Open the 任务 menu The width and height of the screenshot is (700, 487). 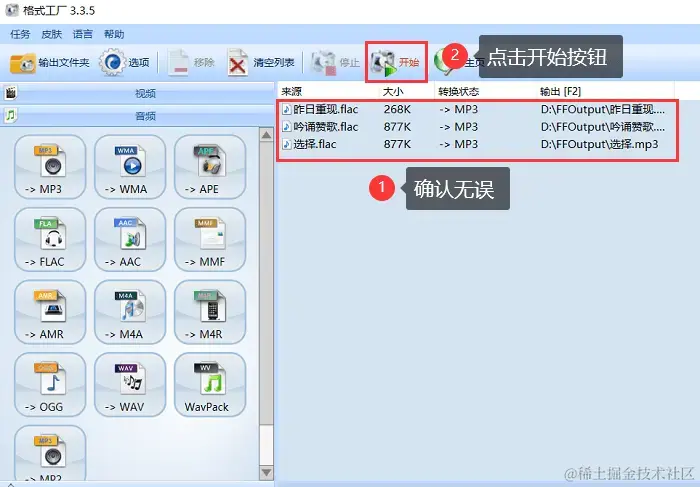click(x=20, y=34)
